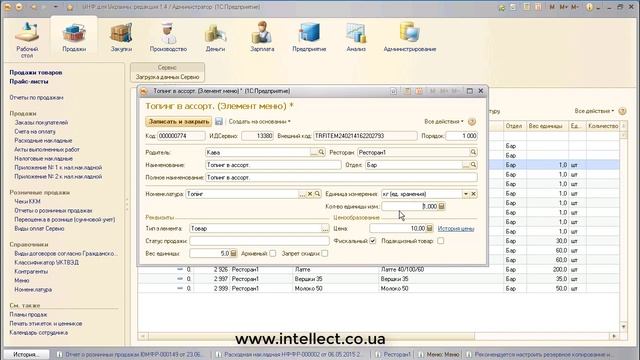Expand the Единица измерения dropdown arrow

466,194
